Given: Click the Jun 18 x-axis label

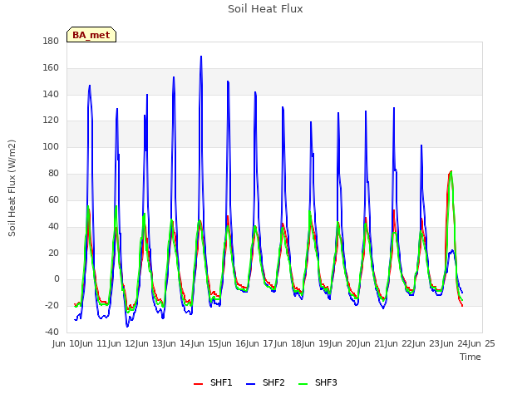Looking at the screenshot, I should pos(288,343).
